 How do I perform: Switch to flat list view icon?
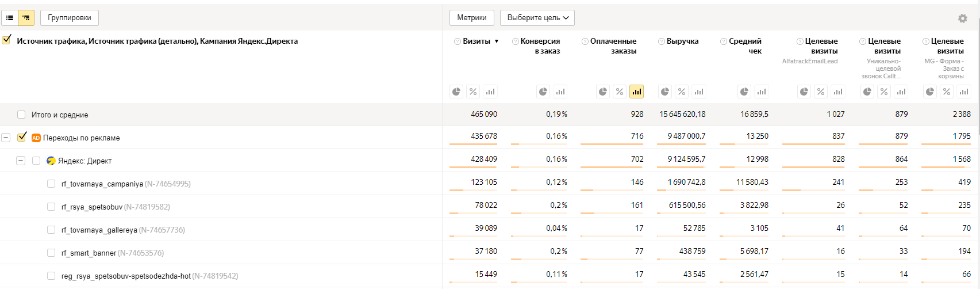click(x=10, y=18)
